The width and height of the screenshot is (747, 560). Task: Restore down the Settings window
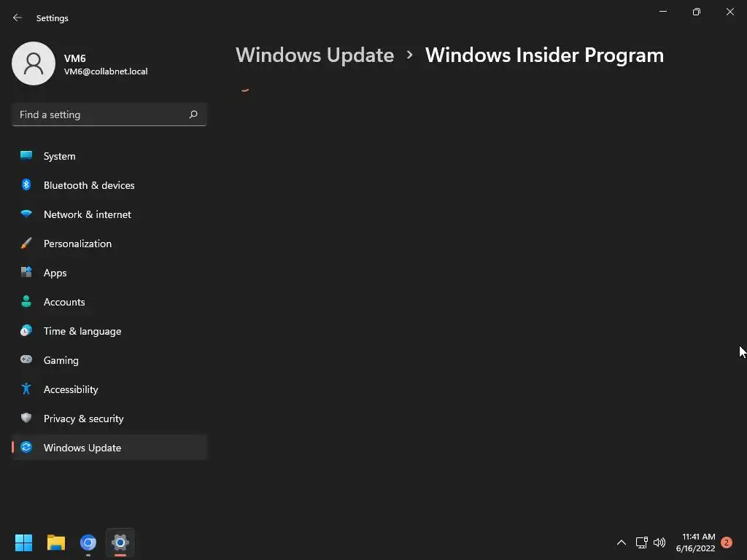(x=696, y=12)
